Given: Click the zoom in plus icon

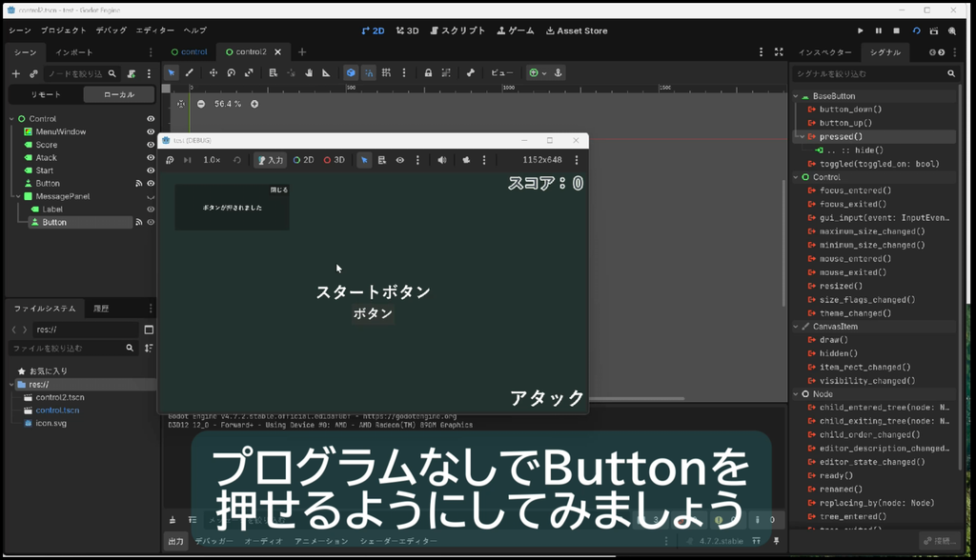Looking at the screenshot, I should [x=254, y=104].
